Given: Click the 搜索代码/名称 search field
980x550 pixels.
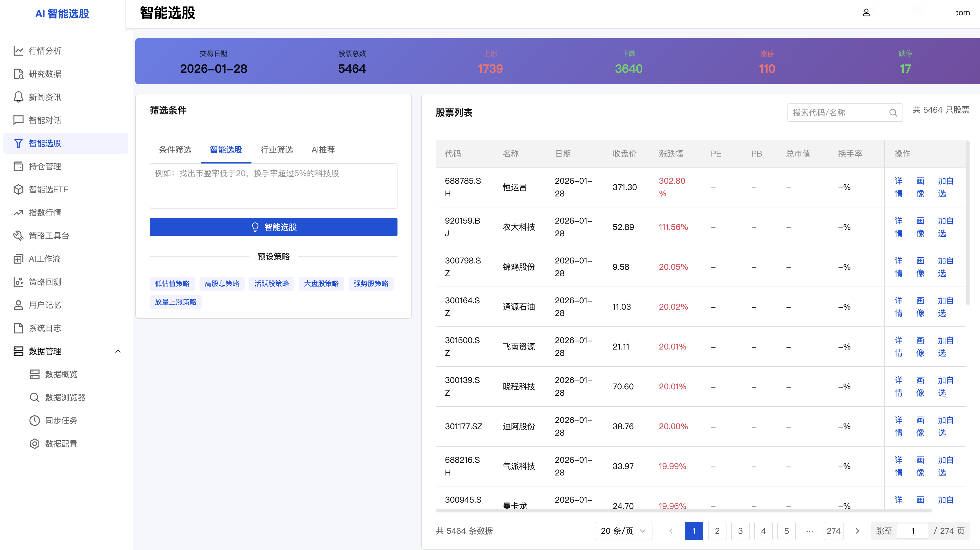Looking at the screenshot, I should pyautogui.click(x=845, y=113).
